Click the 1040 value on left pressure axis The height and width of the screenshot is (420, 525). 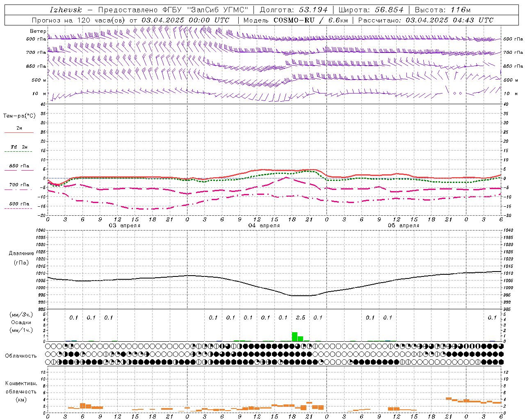click(x=41, y=231)
